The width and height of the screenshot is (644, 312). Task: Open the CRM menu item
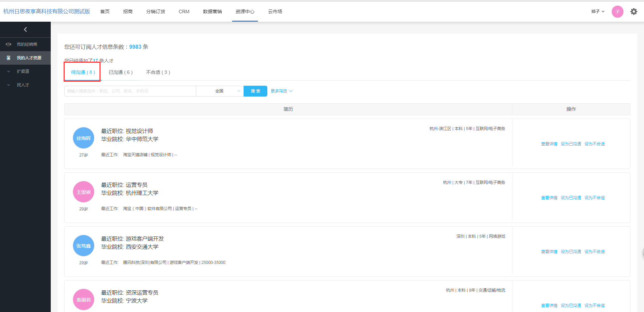pos(184,12)
